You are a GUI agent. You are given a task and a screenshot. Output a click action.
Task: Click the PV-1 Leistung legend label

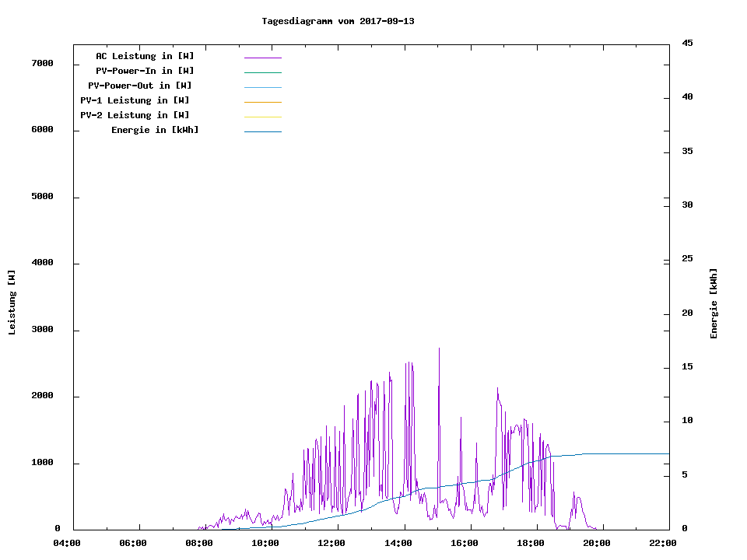pyautogui.click(x=135, y=100)
